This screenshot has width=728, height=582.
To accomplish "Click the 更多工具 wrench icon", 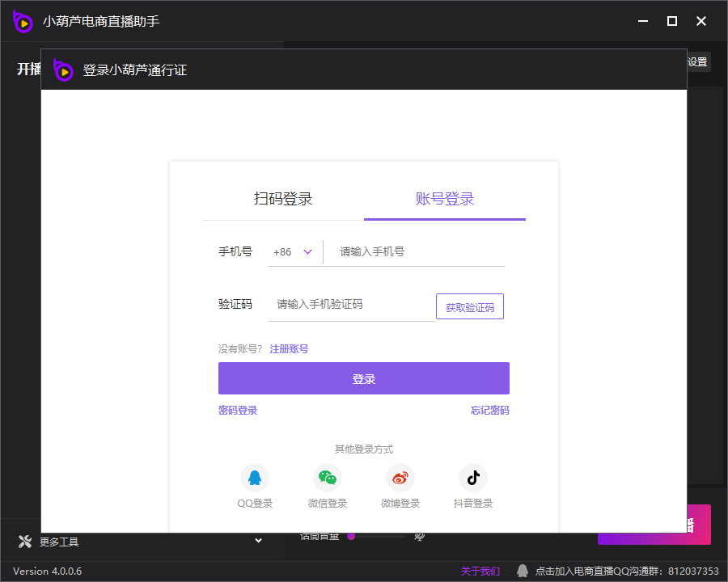I will [24, 542].
